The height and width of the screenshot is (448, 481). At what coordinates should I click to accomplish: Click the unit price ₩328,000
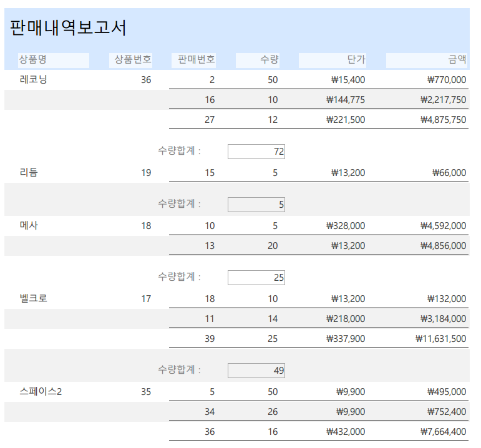coord(346,226)
